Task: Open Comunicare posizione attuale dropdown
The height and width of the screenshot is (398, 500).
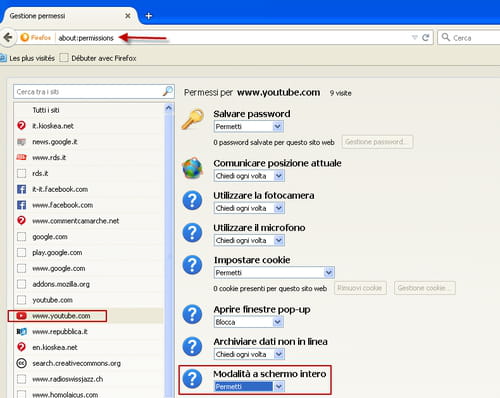Action: point(249,176)
